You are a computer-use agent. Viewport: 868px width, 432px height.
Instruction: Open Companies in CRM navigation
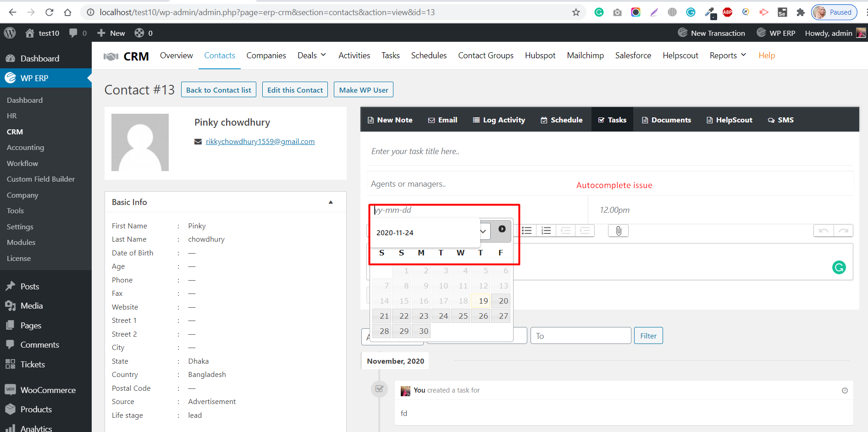(266, 55)
